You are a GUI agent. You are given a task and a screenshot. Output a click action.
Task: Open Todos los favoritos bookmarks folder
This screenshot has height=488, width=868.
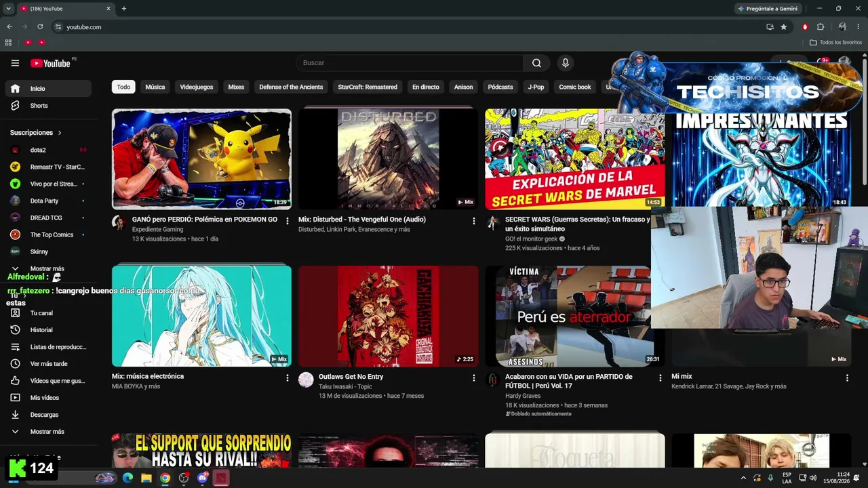pyautogui.click(x=836, y=42)
